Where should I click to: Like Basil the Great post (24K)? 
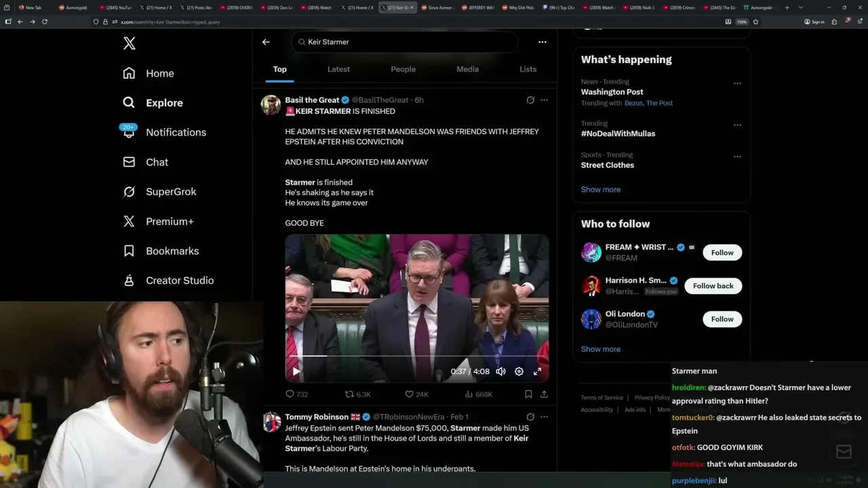pyautogui.click(x=416, y=394)
